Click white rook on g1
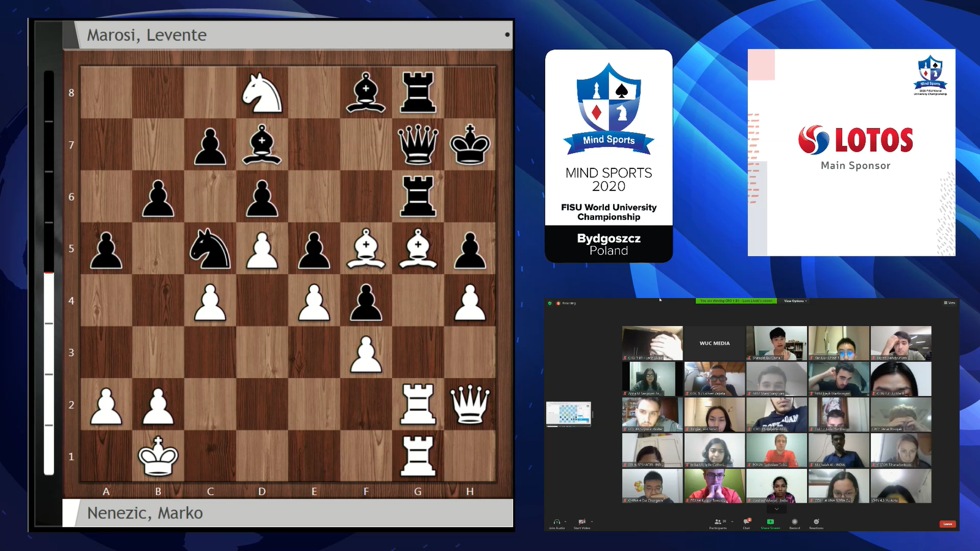 tap(418, 457)
